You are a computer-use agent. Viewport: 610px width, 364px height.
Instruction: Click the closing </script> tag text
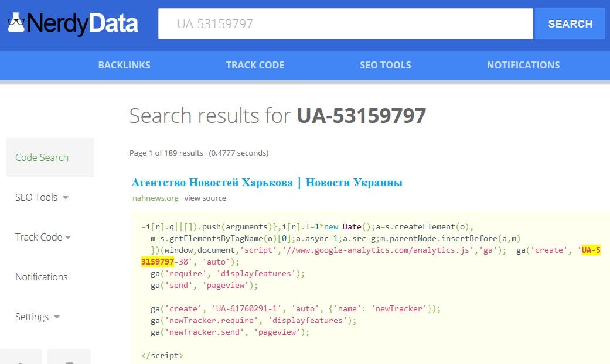tap(162, 355)
